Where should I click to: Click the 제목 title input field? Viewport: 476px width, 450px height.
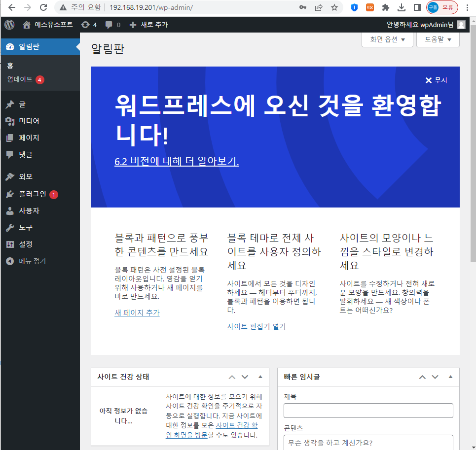[x=368, y=411]
